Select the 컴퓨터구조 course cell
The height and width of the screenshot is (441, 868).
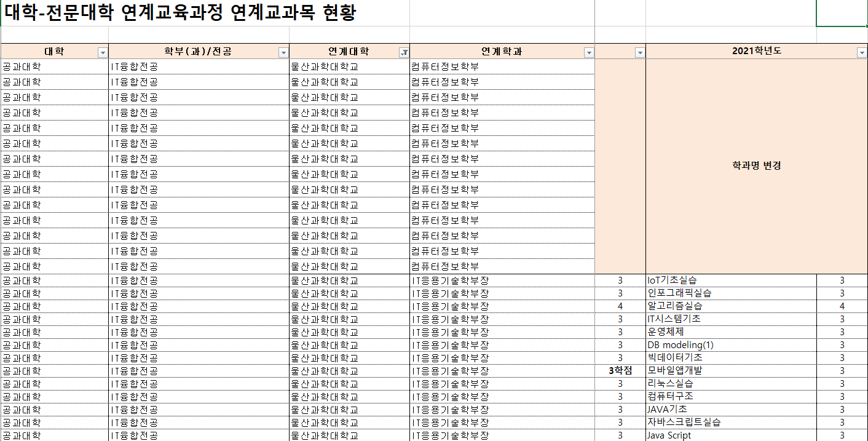pyautogui.click(x=731, y=397)
